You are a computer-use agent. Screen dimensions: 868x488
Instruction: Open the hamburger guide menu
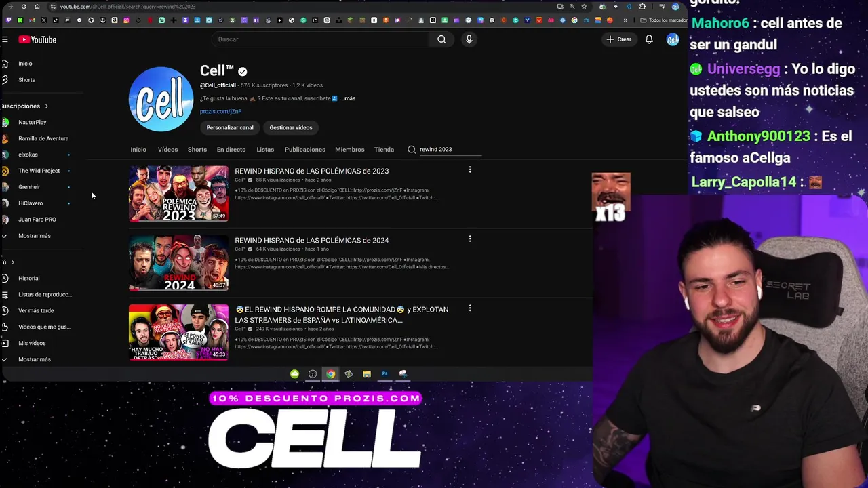(x=5, y=39)
